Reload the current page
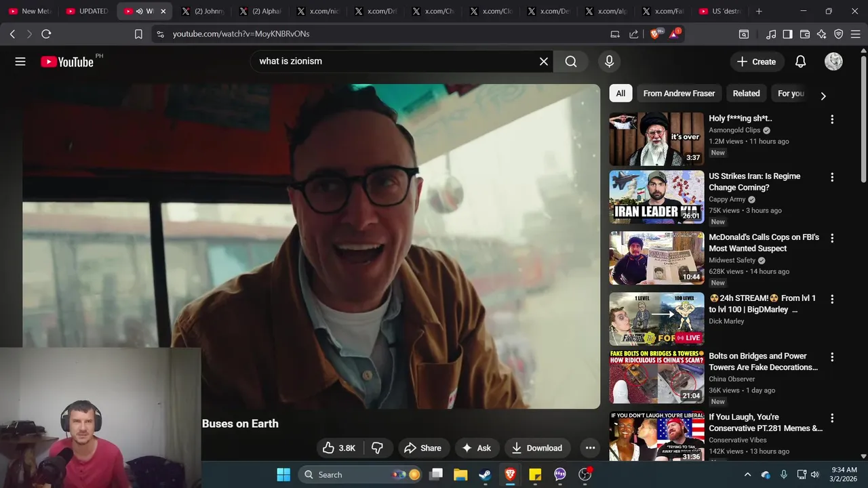Viewport: 868px width, 488px height. coord(46,34)
